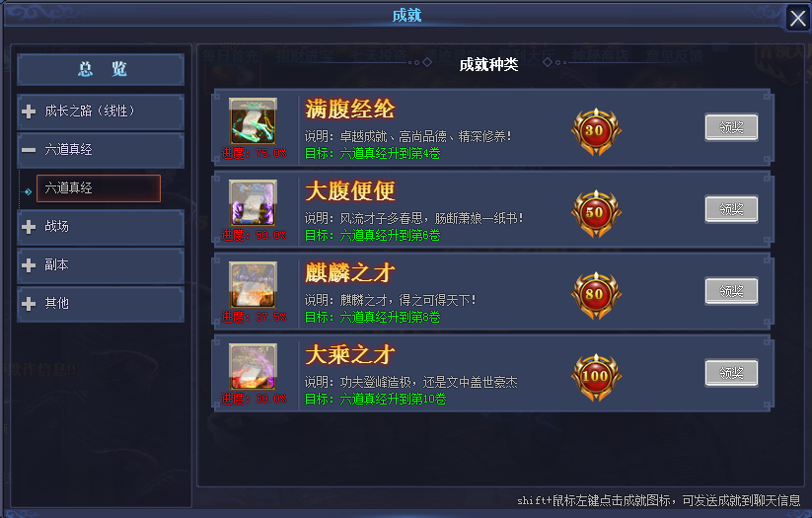Close the 成就 achievements window
The width and height of the screenshot is (812, 518).
coord(797,19)
